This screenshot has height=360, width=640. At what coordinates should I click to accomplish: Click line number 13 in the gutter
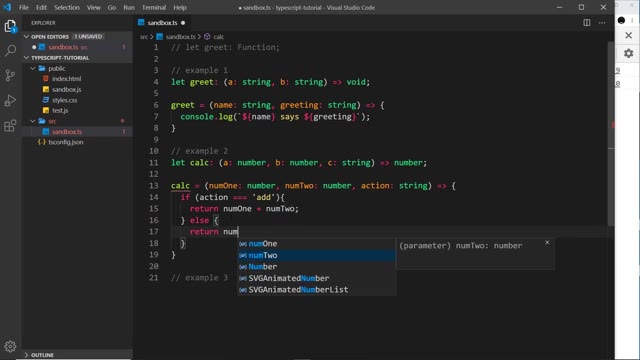pyautogui.click(x=153, y=186)
